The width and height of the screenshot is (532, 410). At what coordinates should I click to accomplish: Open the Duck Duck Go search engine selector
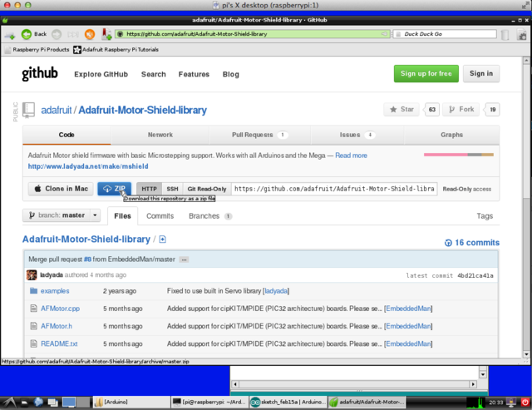click(397, 34)
